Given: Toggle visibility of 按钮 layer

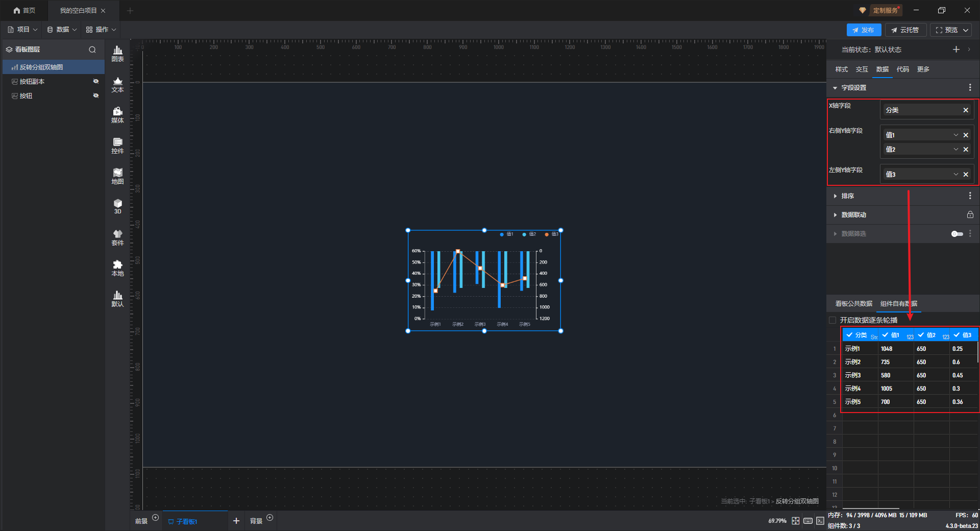Looking at the screenshot, I should 95,95.
